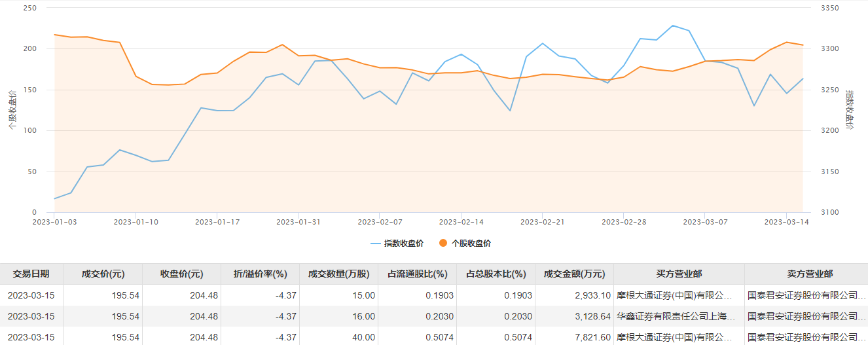Click 0.2030 under 占总股本比(%)
868x345 pixels.
tap(518, 316)
